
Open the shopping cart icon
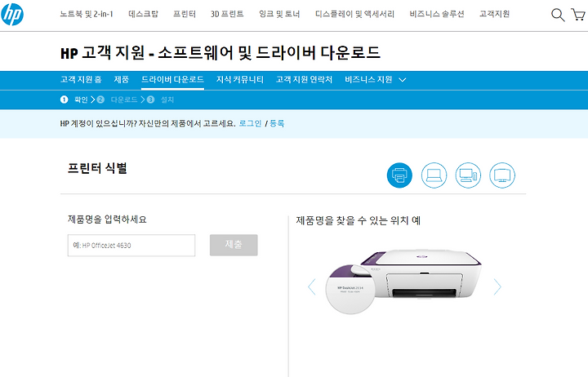[x=578, y=15]
